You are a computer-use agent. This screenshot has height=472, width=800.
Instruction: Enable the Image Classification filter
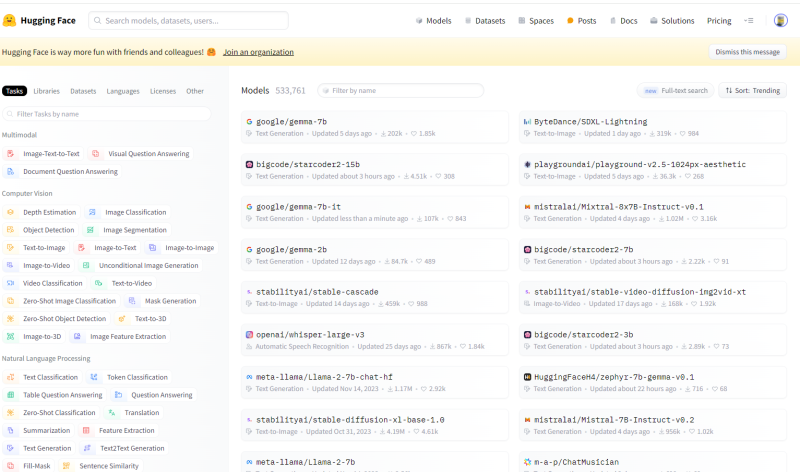[x=126, y=212]
